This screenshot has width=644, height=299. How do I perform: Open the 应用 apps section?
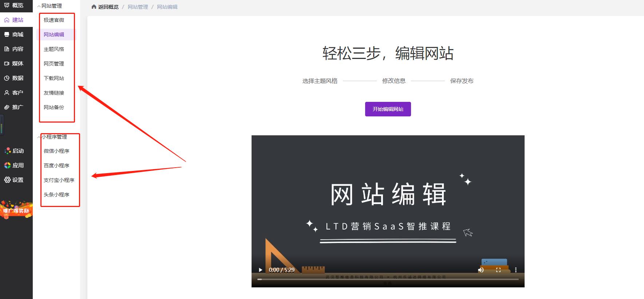click(x=14, y=166)
